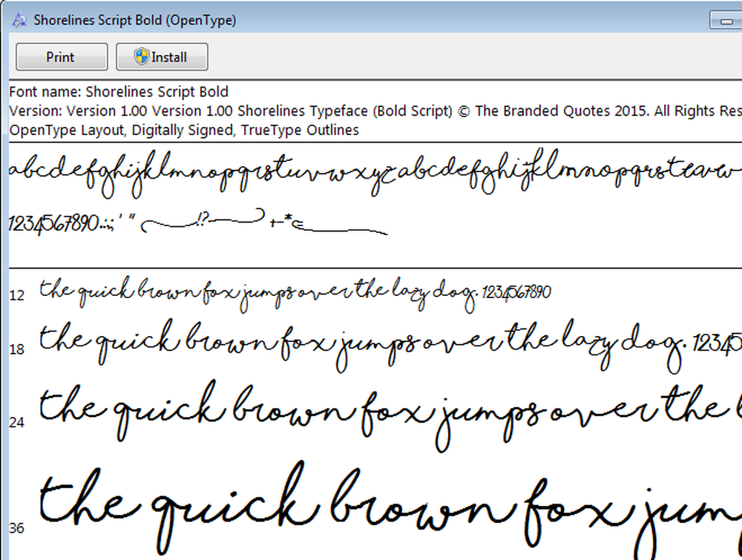Viewport: 742px width, 560px height.
Task: Click the Print button
Action: coord(62,57)
